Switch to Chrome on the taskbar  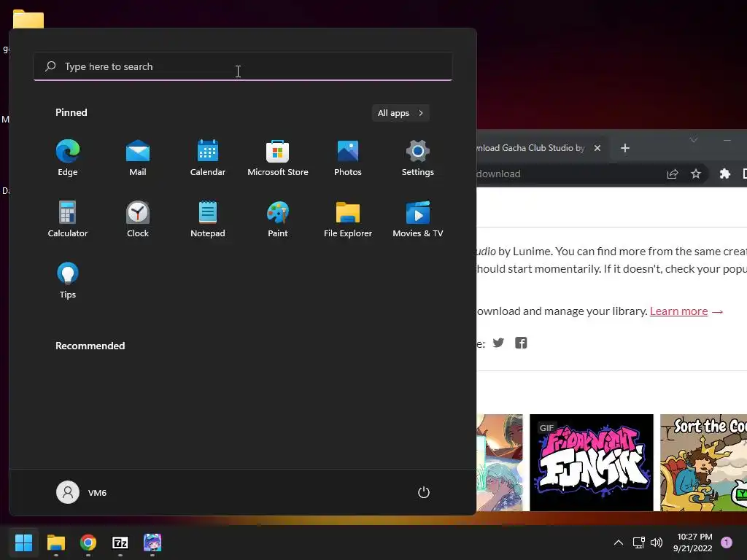(x=88, y=542)
